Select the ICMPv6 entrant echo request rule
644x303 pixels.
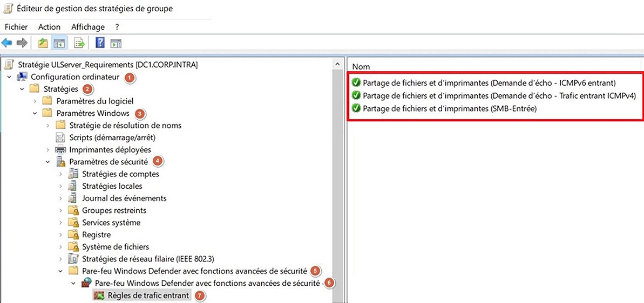coord(489,82)
